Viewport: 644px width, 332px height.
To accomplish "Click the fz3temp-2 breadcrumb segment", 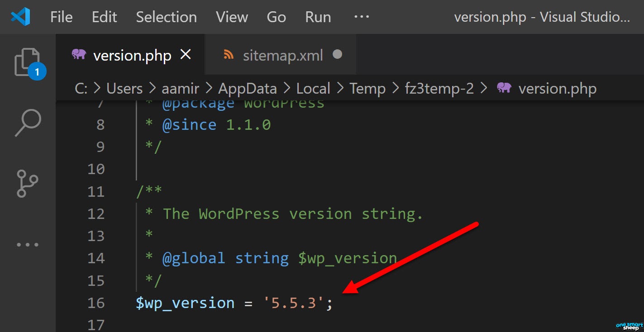I will pyautogui.click(x=439, y=88).
